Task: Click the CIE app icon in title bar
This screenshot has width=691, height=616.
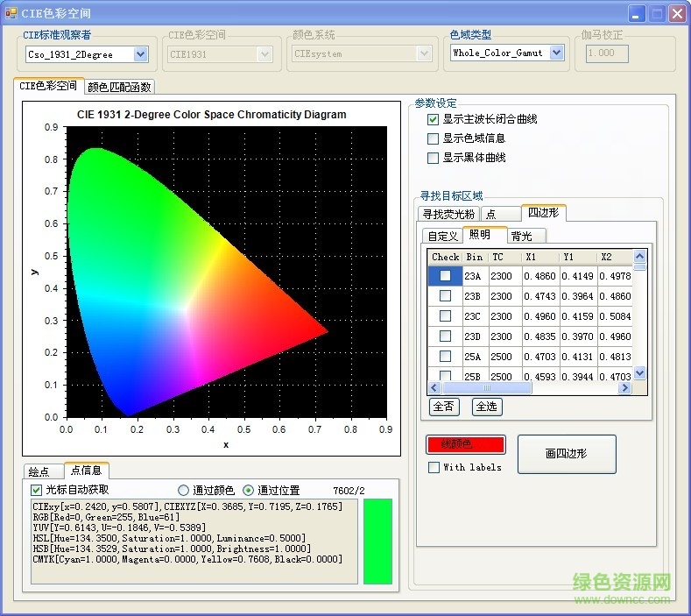Action: 11,13
